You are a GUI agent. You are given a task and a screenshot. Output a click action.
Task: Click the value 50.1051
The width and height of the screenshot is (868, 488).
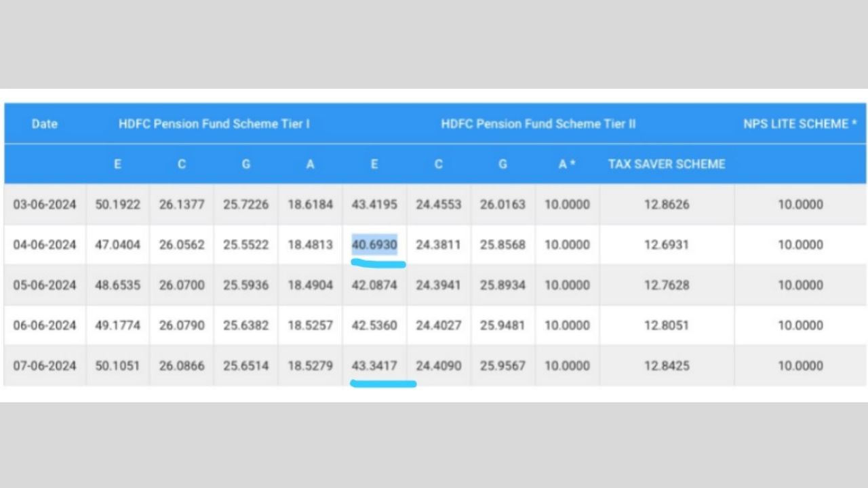(x=117, y=366)
